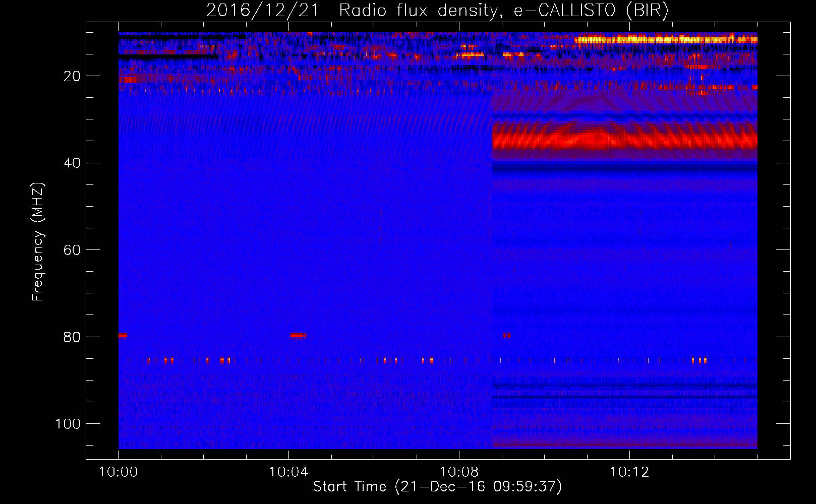Click the 10:08 time tick label
The height and width of the screenshot is (504, 816).
[459, 472]
